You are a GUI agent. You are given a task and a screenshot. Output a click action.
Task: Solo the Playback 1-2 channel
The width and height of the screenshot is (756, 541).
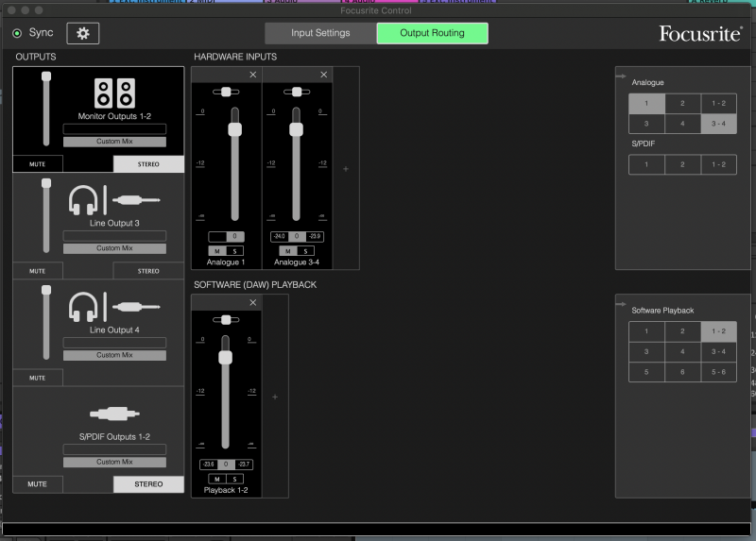pyautogui.click(x=234, y=479)
